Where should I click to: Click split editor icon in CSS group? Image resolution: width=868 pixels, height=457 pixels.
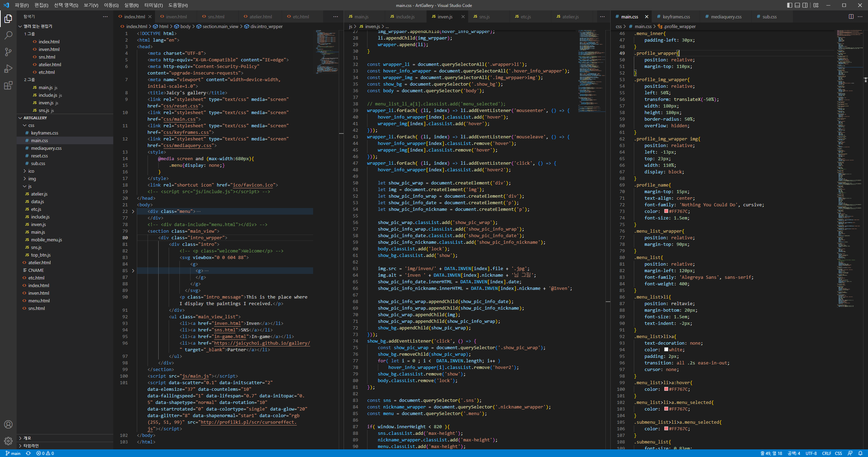851,17
